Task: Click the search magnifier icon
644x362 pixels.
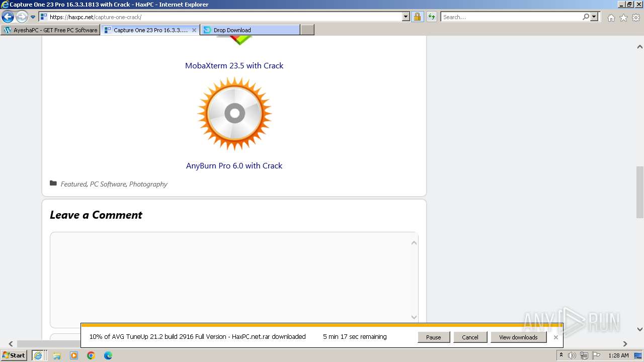Action: pyautogui.click(x=586, y=17)
